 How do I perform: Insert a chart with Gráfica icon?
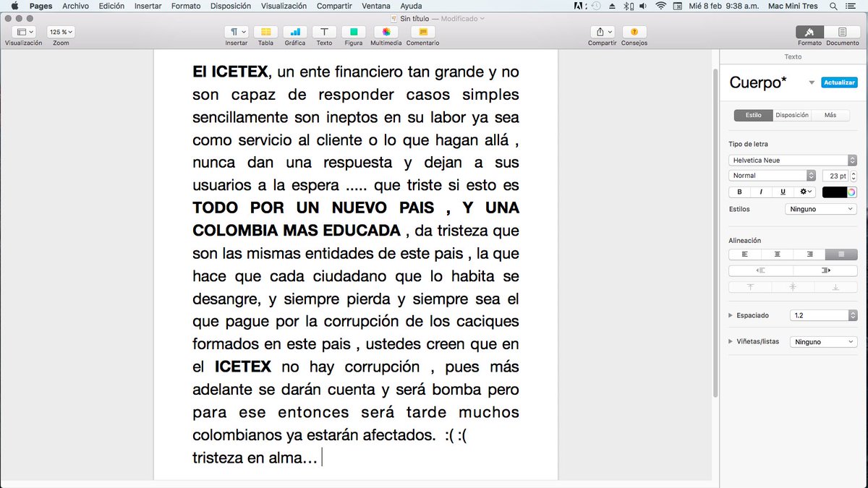coord(294,32)
